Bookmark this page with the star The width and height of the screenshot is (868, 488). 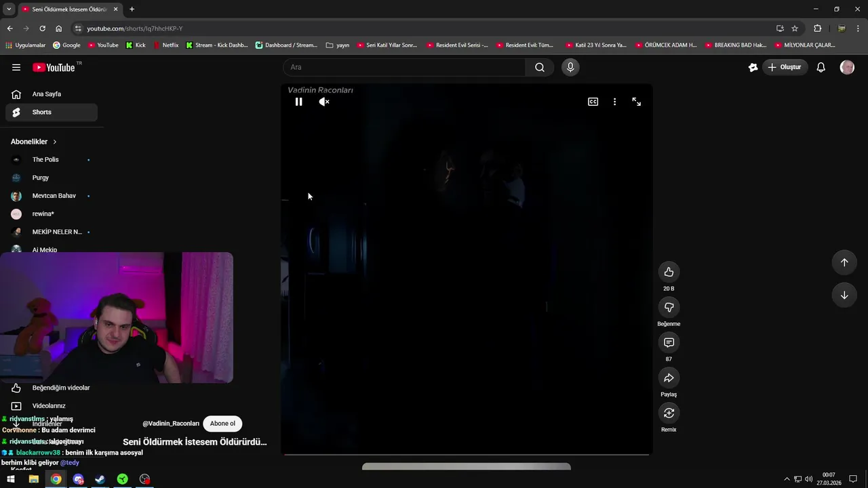click(x=795, y=28)
